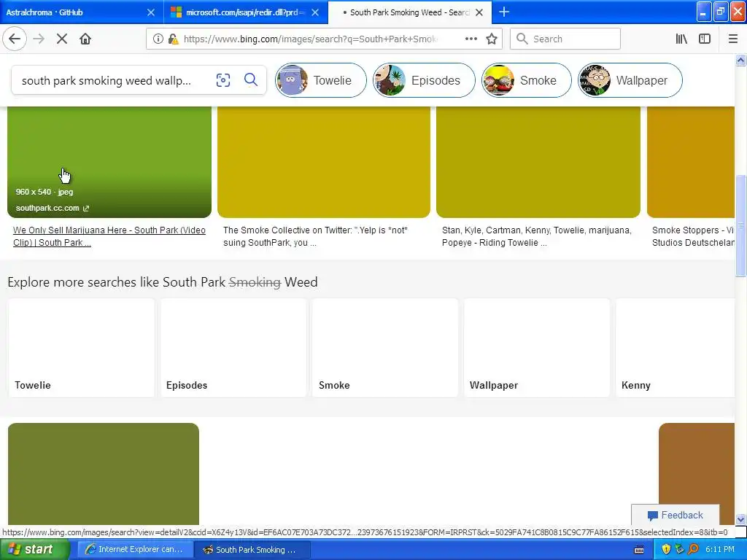Open page actions three-dot menu
This screenshot has height=560, width=747.
(471, 39)
